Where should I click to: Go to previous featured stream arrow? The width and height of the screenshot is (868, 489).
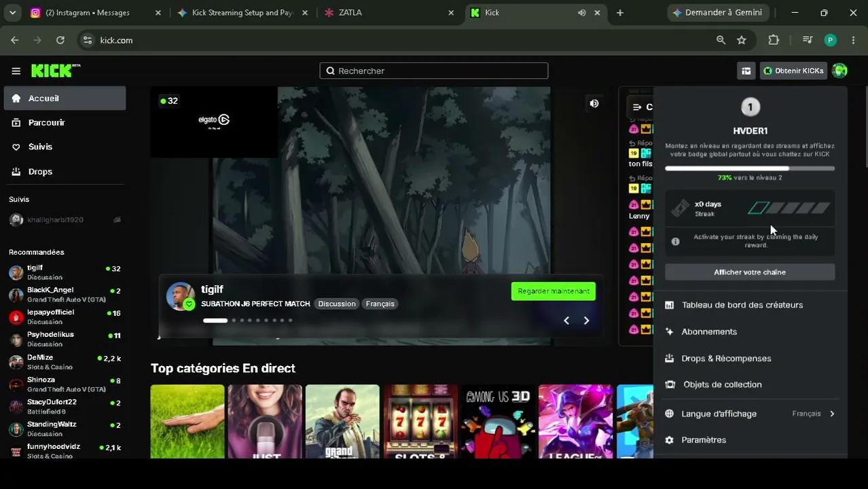pos(566,321)
